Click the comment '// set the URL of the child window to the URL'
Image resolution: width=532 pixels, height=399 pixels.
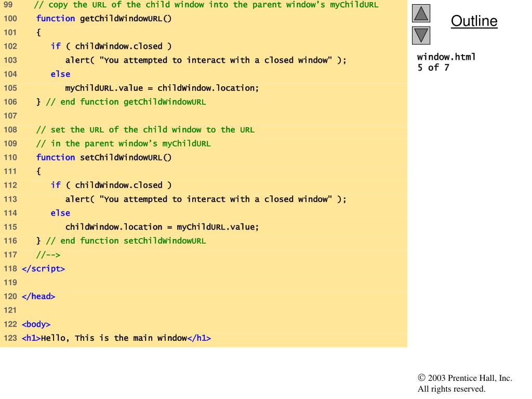[145, 129]
